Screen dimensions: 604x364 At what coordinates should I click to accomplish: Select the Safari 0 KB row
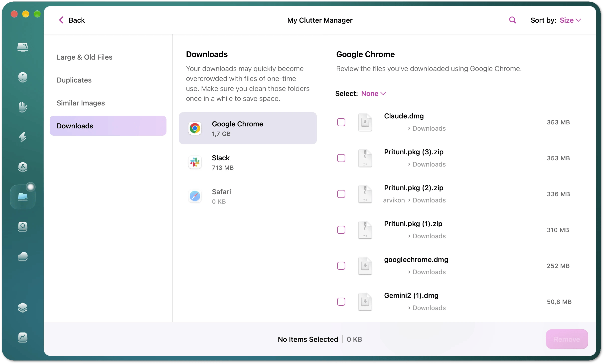pos(248,196)
